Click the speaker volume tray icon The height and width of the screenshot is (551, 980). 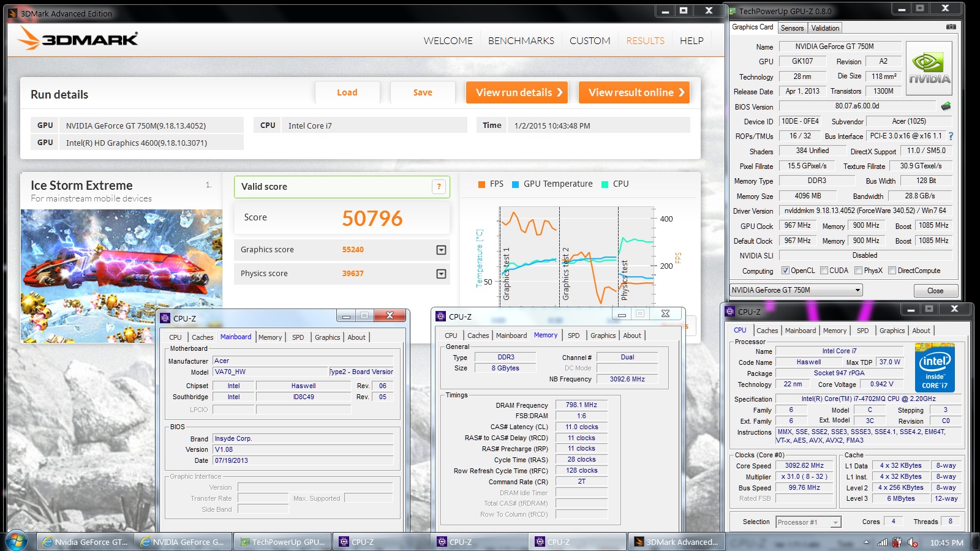913,542
